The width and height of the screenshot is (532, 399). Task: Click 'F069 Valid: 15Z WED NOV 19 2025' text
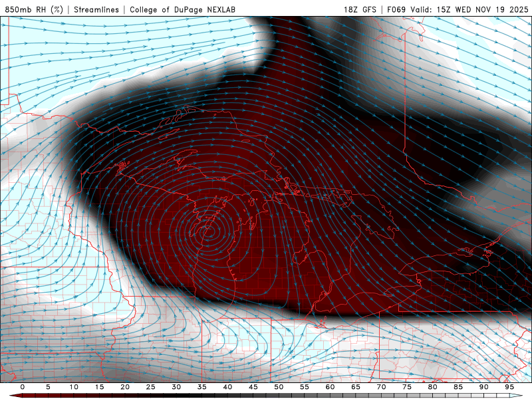click(x=458, y=9)
